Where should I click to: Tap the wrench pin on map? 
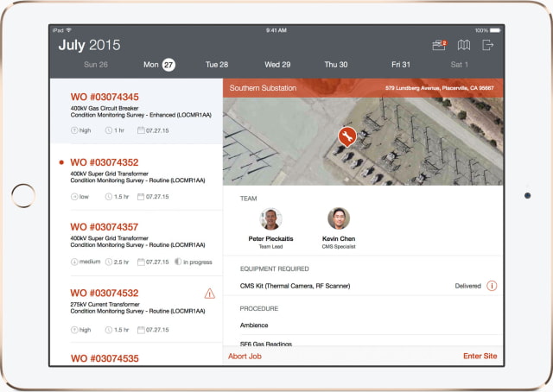click(347, 136)
